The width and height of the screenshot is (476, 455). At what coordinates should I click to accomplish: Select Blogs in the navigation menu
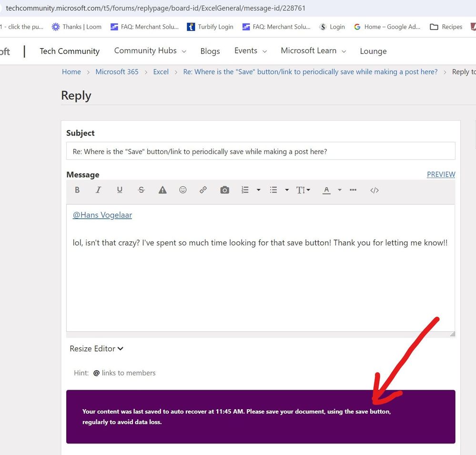click(x=210, y=51)
